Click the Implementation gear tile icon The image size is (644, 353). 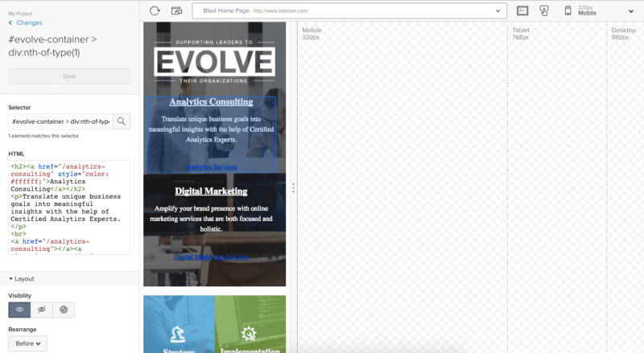click(249, 335)
